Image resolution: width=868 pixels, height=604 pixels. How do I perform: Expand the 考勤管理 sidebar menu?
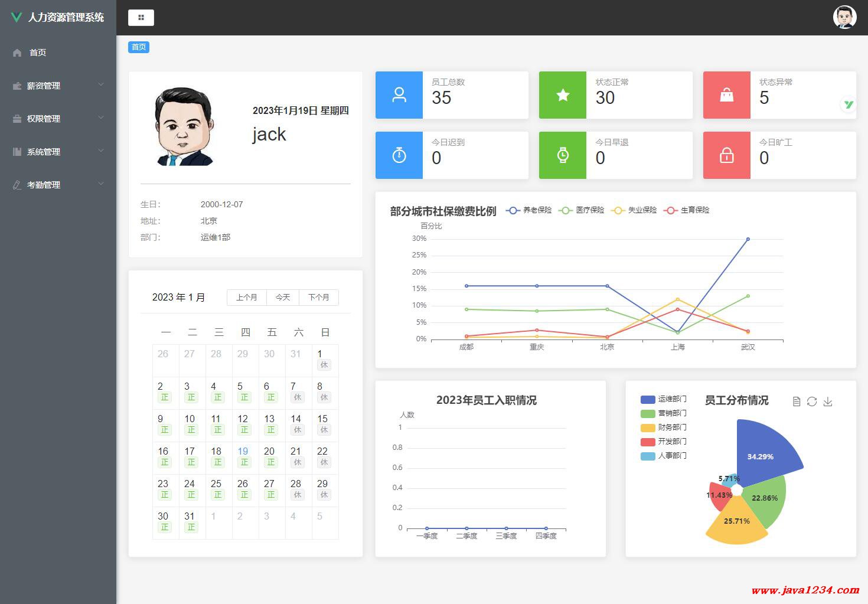coord(58,185)
